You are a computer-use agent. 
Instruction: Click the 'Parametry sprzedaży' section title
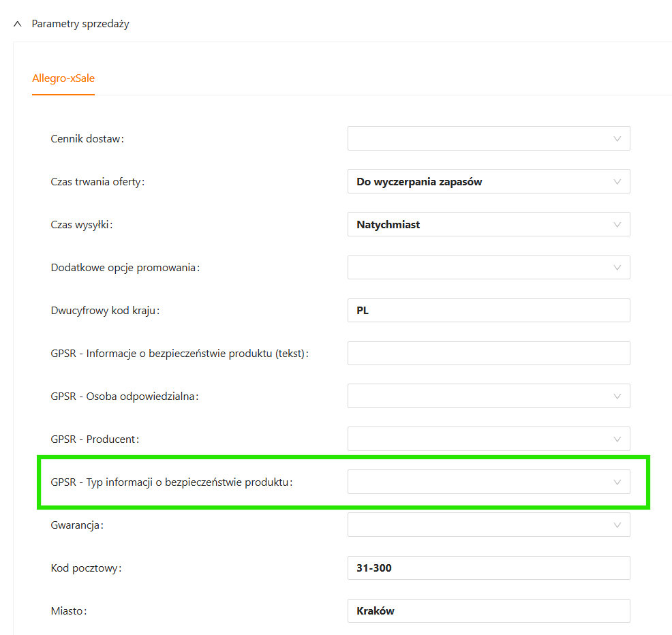click(80, 24)
